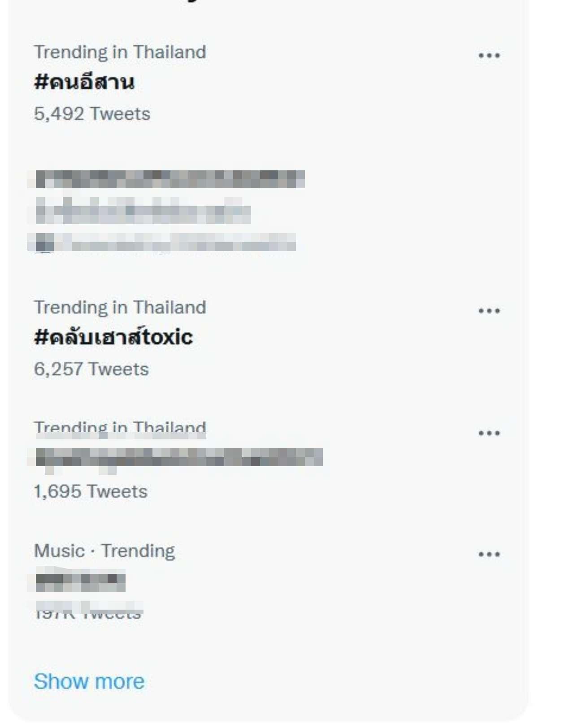Viewport: 574px width, 728px height.
Task: Open the #คนอีสาน trending hashtag
Action: 84,82
